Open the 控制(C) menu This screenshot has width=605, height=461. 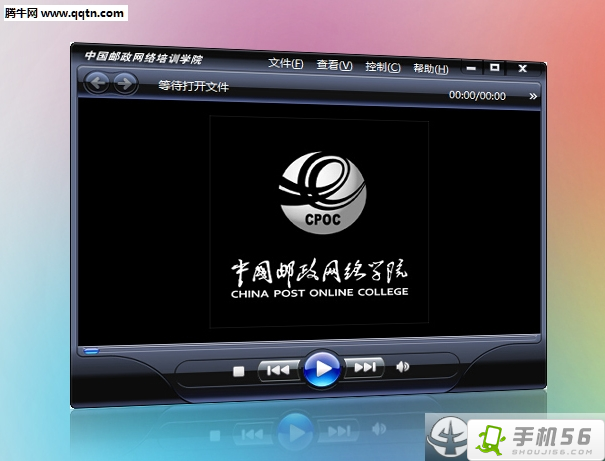coord(383,67)
